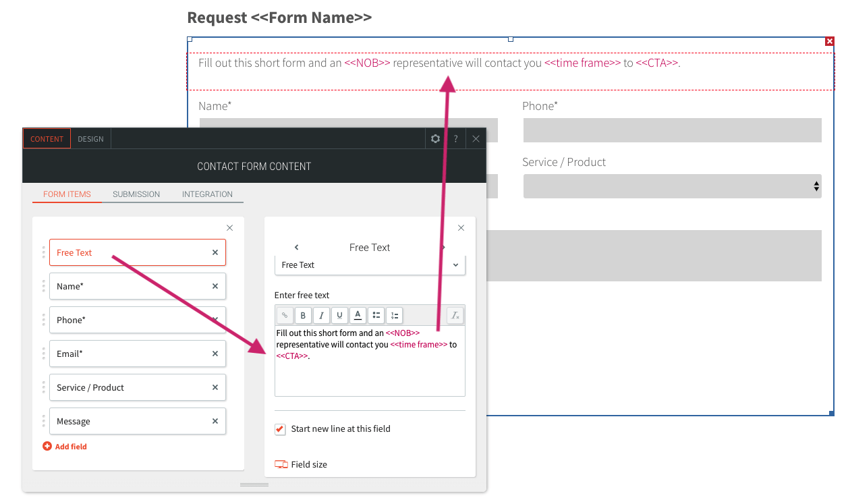This screenshot has width=846, height=504.
Task: Add a new field to the form
Action: point(65,447)
